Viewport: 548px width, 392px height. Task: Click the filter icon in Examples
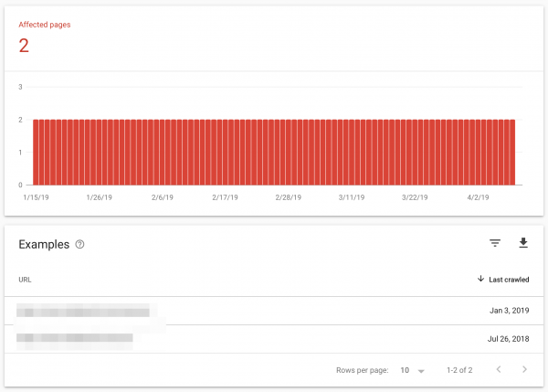coord(495,243)
